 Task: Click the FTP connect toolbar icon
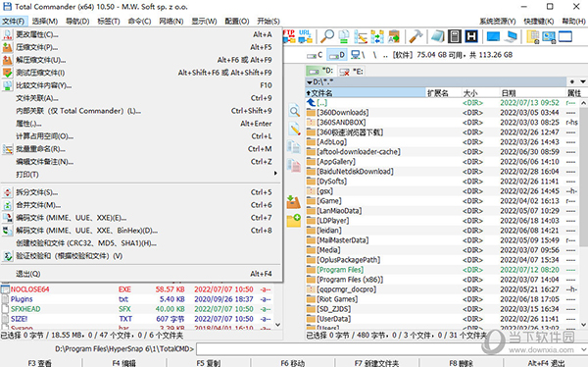point(289,36)
